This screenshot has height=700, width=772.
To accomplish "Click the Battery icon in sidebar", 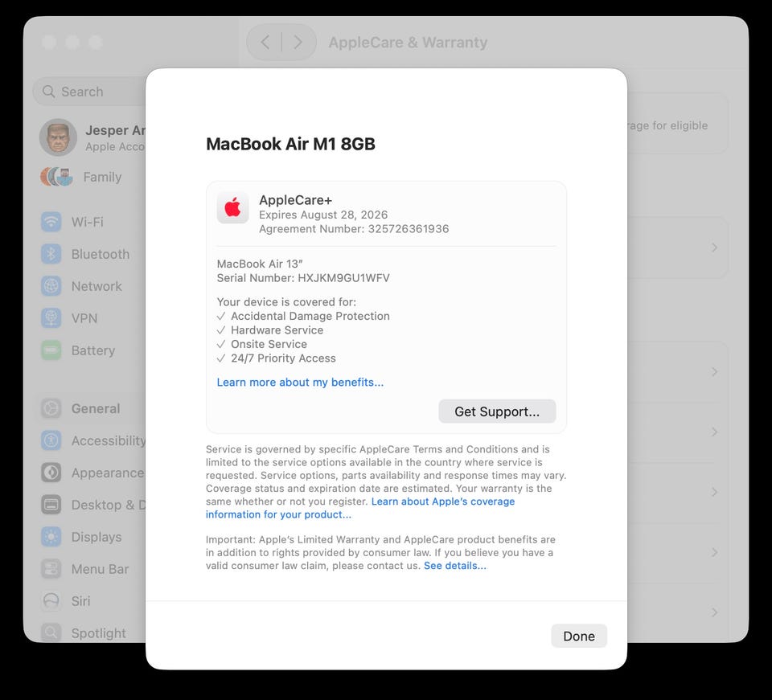I will coord(51,350).
